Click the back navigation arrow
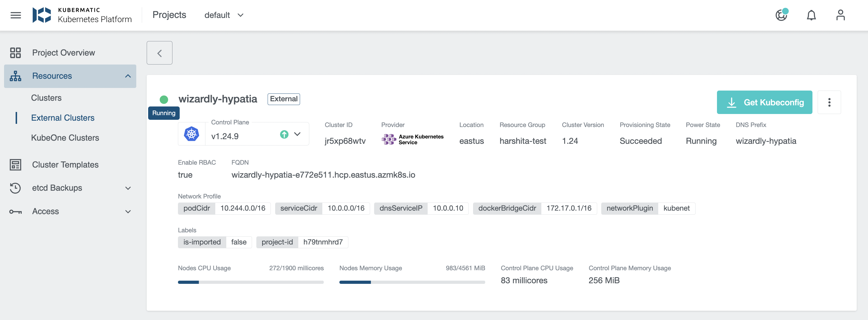The width and height of the screenshot is (868, 320). pyautogui.click(x=159, y=53)
